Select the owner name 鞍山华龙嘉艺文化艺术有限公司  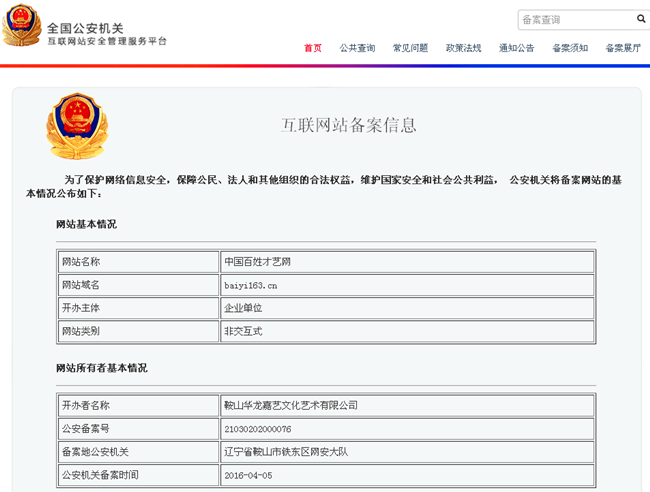point(291,406)
